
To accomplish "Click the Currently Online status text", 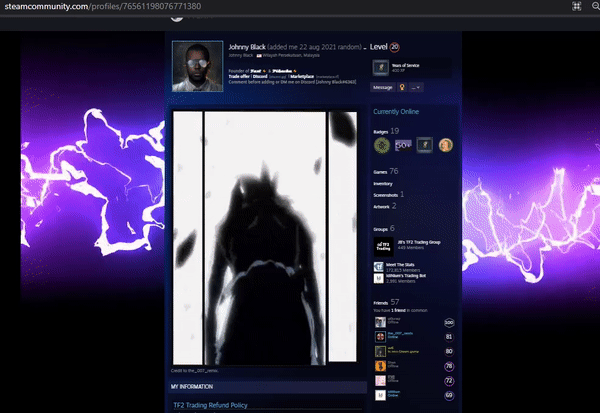I will pyautogui.click(x=396, y=112).
